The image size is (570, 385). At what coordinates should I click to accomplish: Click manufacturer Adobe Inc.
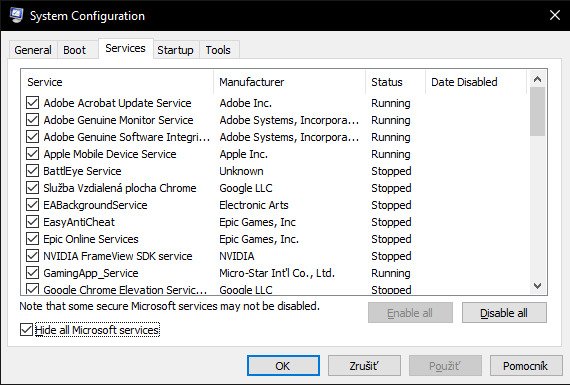click(245, 103)
